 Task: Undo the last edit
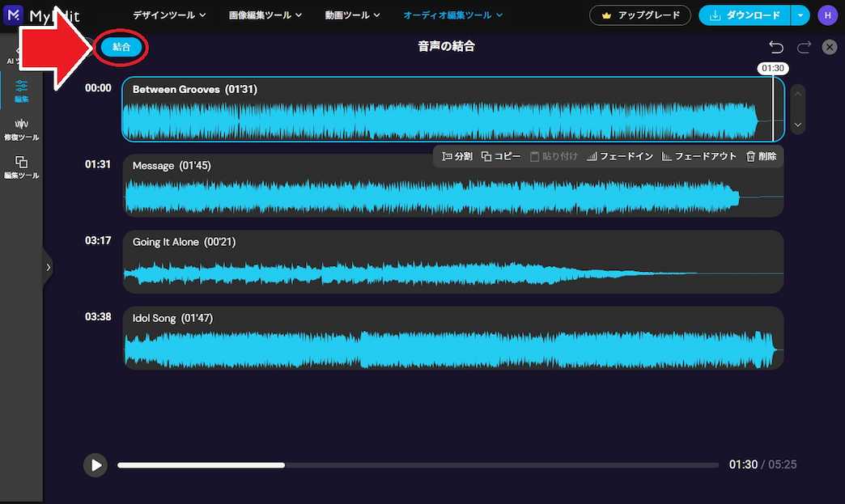(775, 47)
